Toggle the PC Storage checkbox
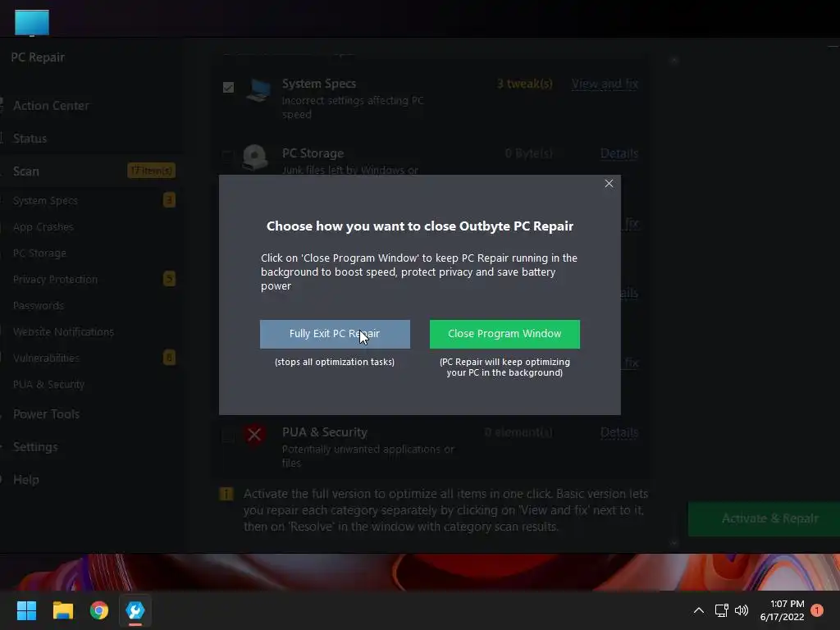 tap(228, 157)
